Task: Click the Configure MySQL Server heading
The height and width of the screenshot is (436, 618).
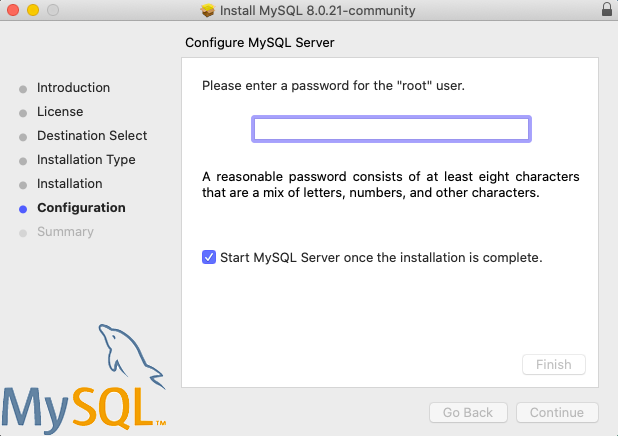Action: (259, 43)
